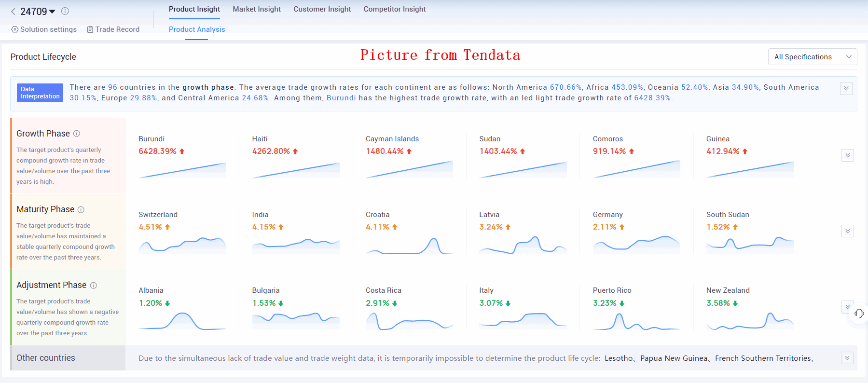
Task: Click French Southern Territories in Other countries
Action: pyautogui.click(x=763, y=358)
